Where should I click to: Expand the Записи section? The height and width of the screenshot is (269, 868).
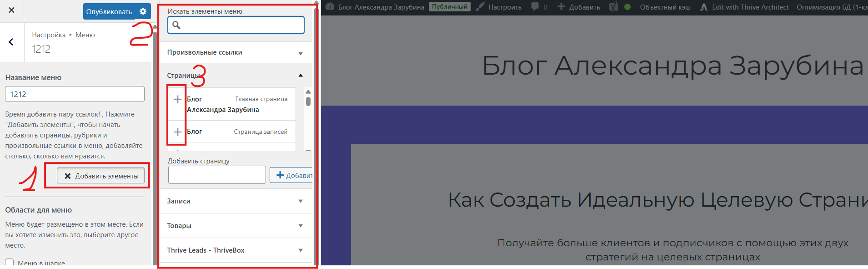(236, 201)
